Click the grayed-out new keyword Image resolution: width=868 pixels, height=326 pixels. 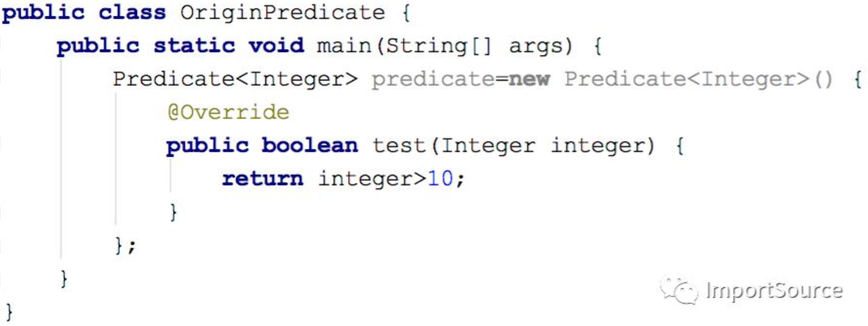tap(529, 80)
